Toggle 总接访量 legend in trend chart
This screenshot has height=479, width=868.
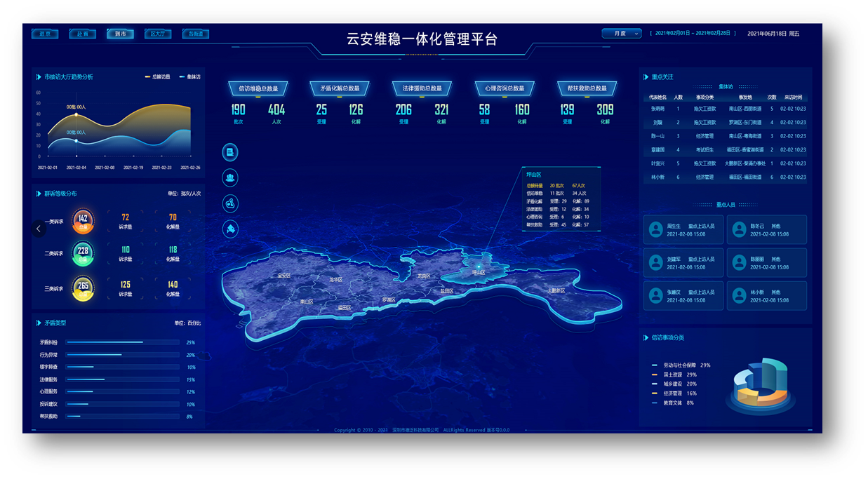click(x=158, y=77)
